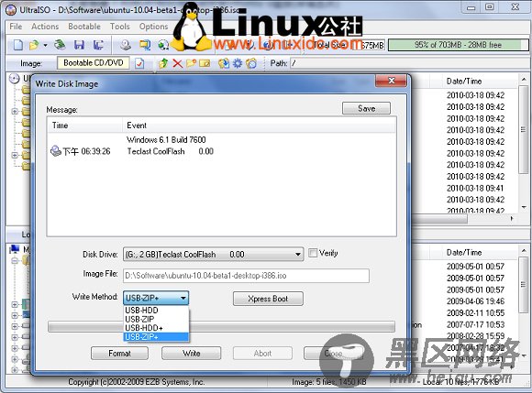Screen dimensions: 532x393
Task: Click the 'Windows 6.1 Build 7600' log entry
Action: (166, 139)
